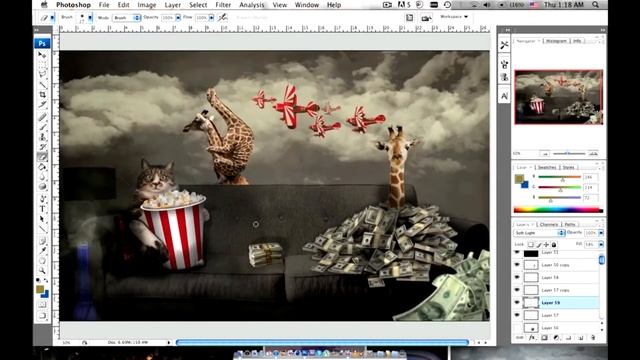Screen dimensions: 640x360
Task: Click Navigator zoom out button
Action: point(545,153)
